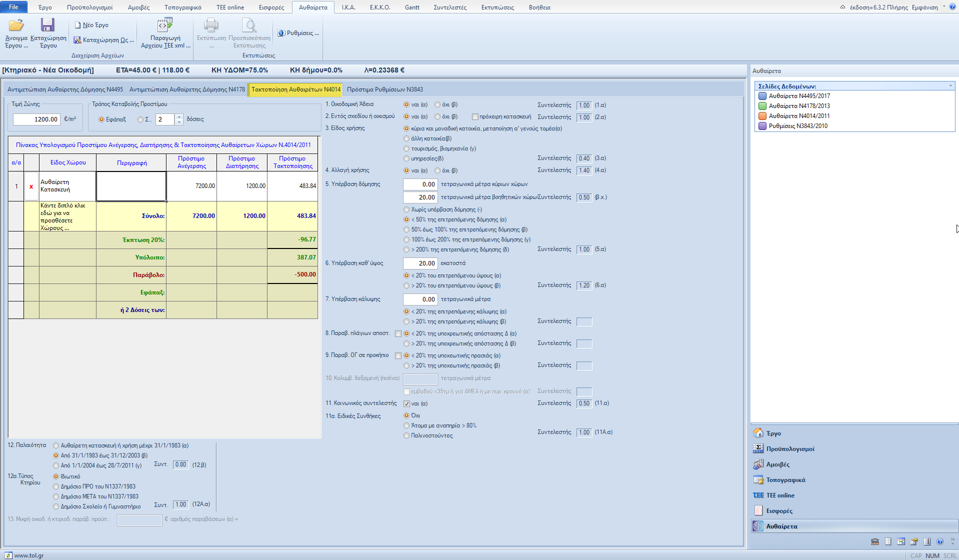Switch to the Πρόστιμα Ρυθμίσεων N3843 tab

pos(384,89)
